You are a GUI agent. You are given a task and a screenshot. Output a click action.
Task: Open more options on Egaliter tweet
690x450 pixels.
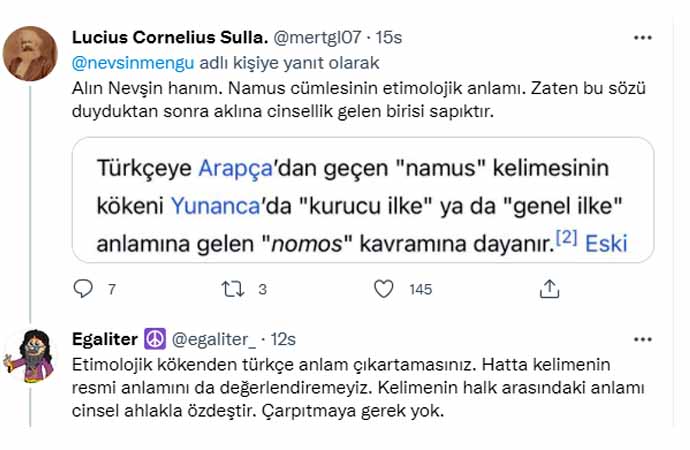[645, 338]
